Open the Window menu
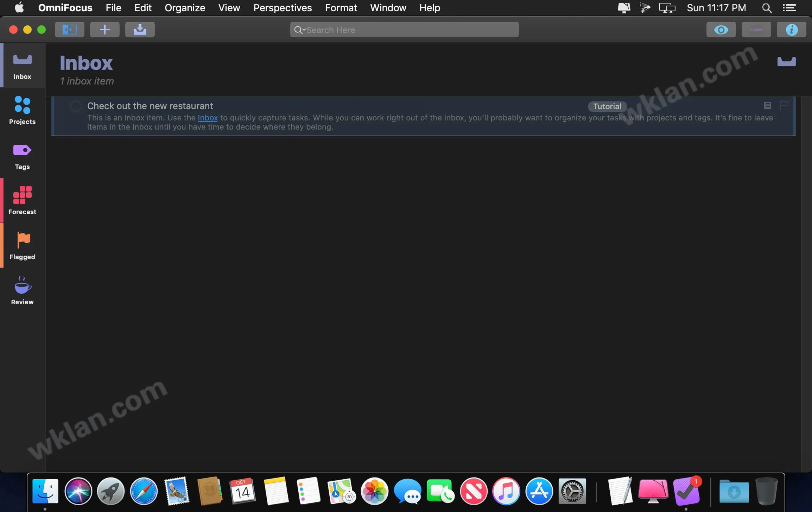Screen dimensions: 812x512 point(388,8)
